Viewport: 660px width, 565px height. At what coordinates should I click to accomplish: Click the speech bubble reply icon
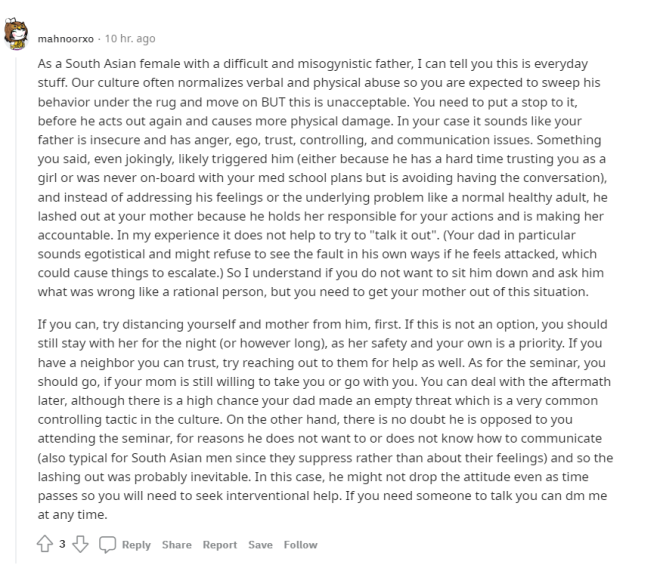(x=107, y=544)
